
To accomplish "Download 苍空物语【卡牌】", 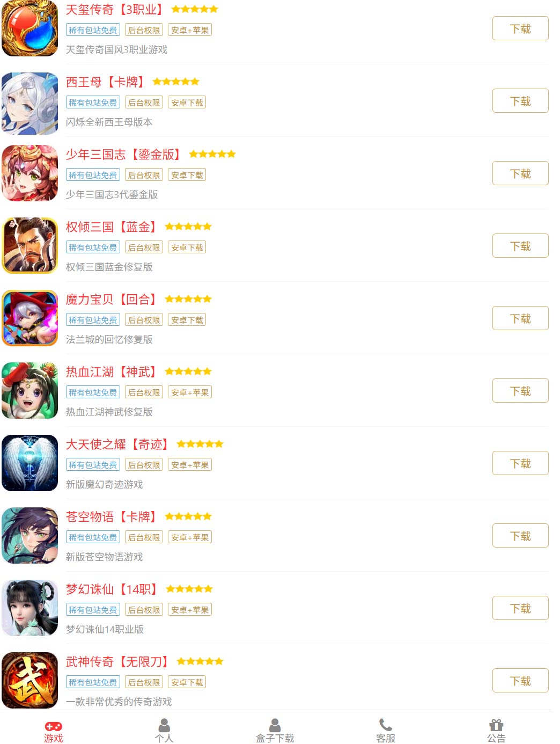I will (x=520, y=536).
